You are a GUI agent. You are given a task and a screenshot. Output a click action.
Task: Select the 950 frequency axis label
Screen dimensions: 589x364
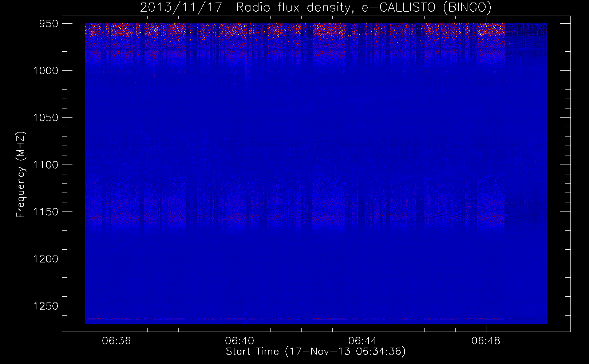tap(49, 24)
